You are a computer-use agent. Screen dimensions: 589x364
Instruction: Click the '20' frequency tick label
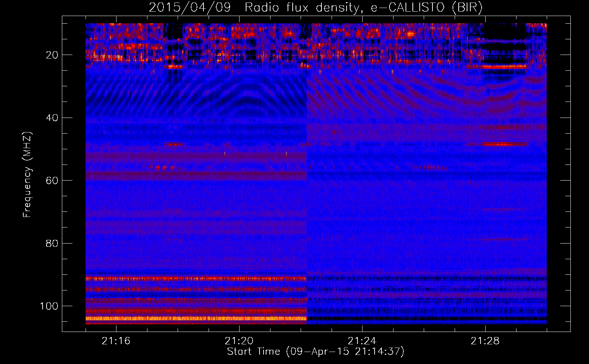pyautogui.click(x=52, y=55)
